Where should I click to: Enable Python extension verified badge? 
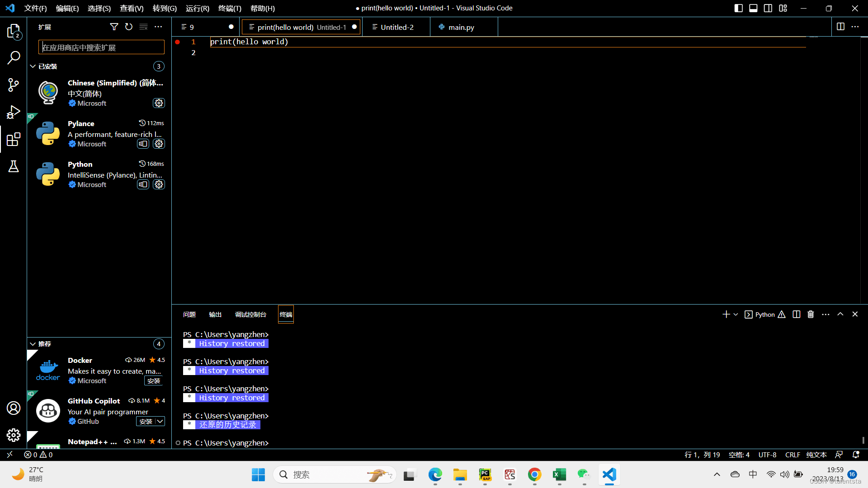click(x=71, y=185)
